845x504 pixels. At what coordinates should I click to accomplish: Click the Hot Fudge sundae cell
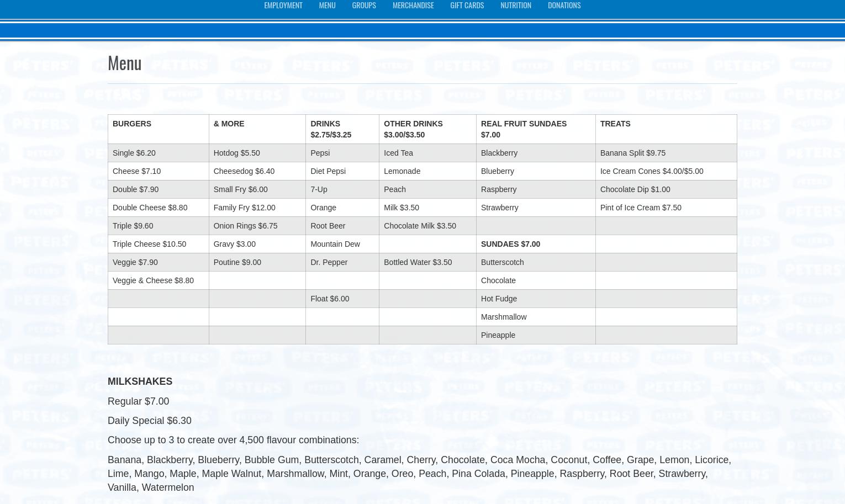click(x=499, y=299)
